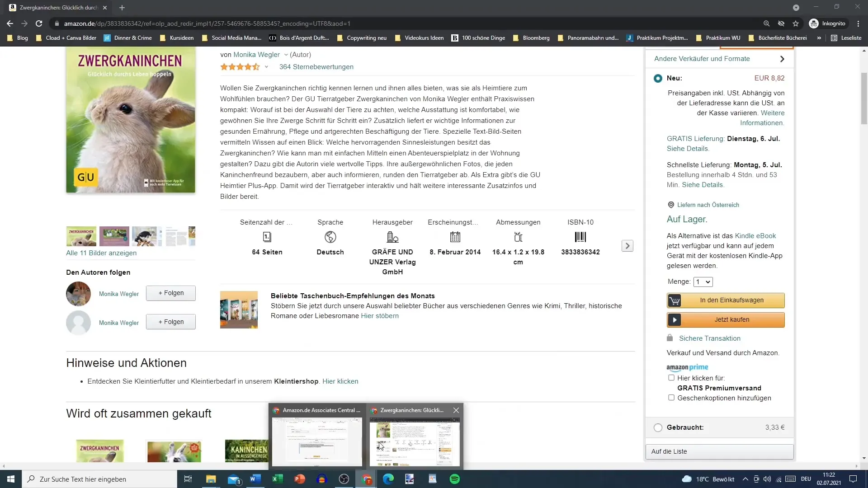The width and height of the screenshot is (868, 488).
Task: Click the main Zwergkaninchen book cover image
Action: coord(131,120)
